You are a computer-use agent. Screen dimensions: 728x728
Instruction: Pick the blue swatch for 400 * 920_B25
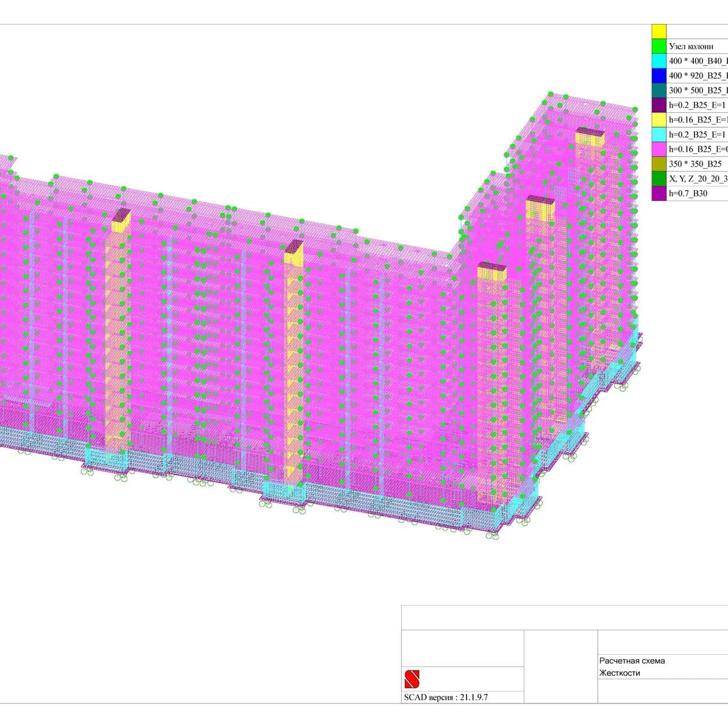[658, 76]
